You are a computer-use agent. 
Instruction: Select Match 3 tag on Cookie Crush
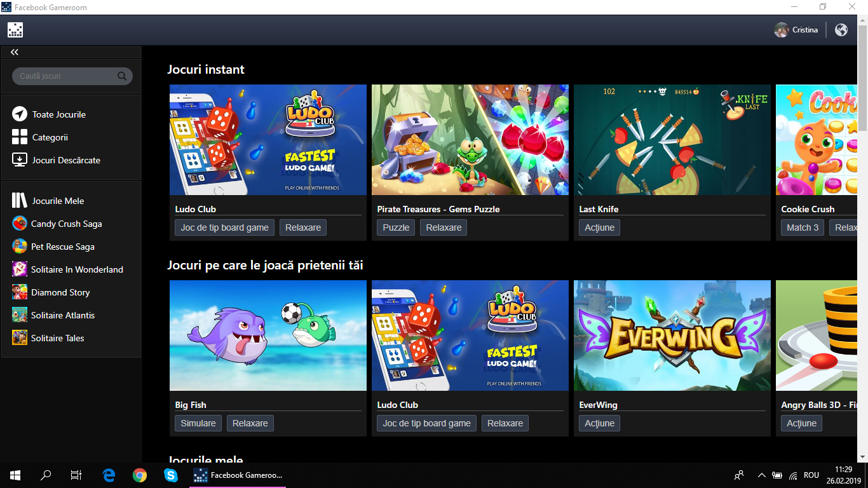coord(803,227)
